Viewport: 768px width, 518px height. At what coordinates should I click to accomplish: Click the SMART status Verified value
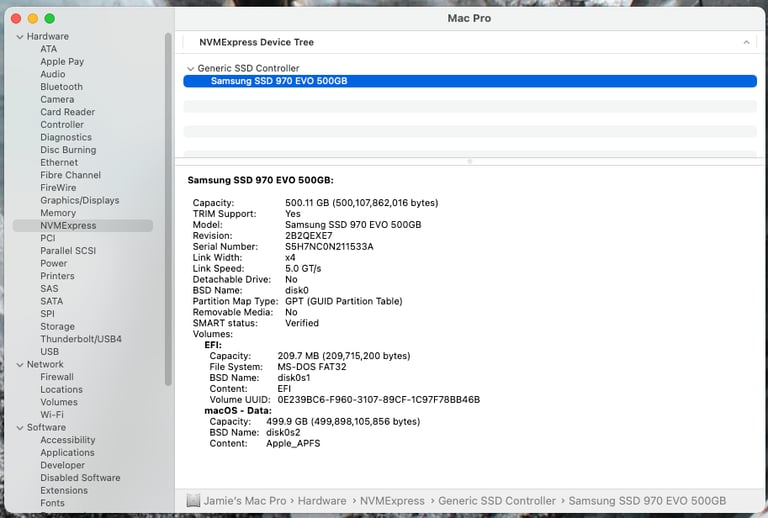point(302,323)
